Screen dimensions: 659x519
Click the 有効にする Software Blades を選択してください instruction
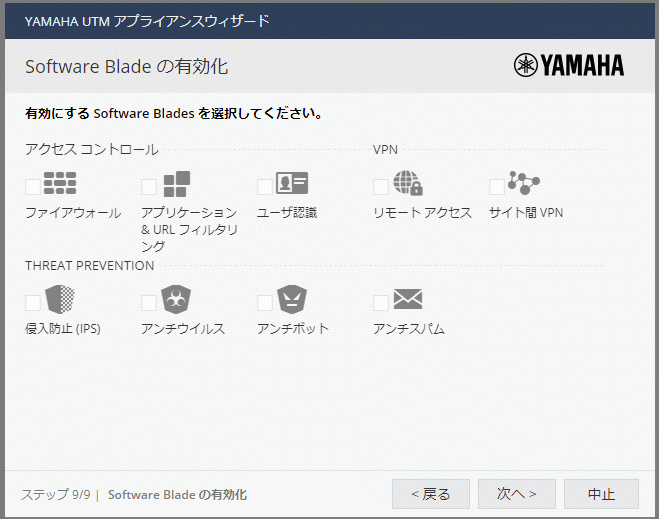(x=174, y=113)
